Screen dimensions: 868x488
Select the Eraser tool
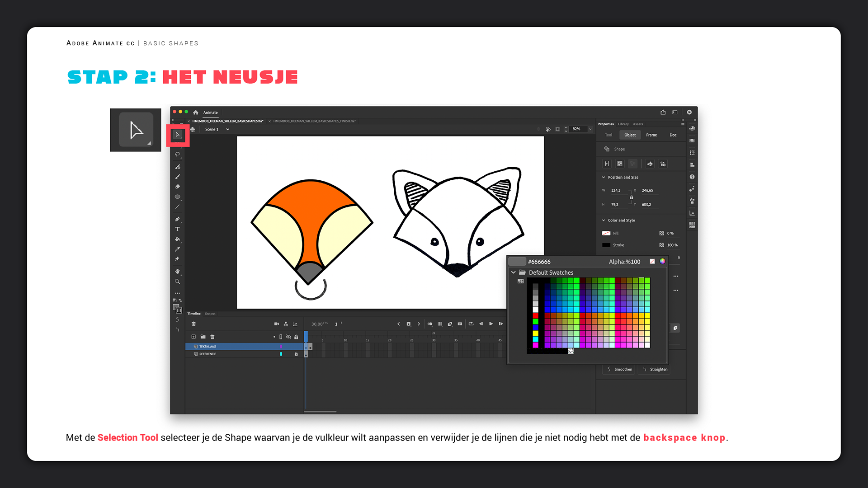coord(177,187)
